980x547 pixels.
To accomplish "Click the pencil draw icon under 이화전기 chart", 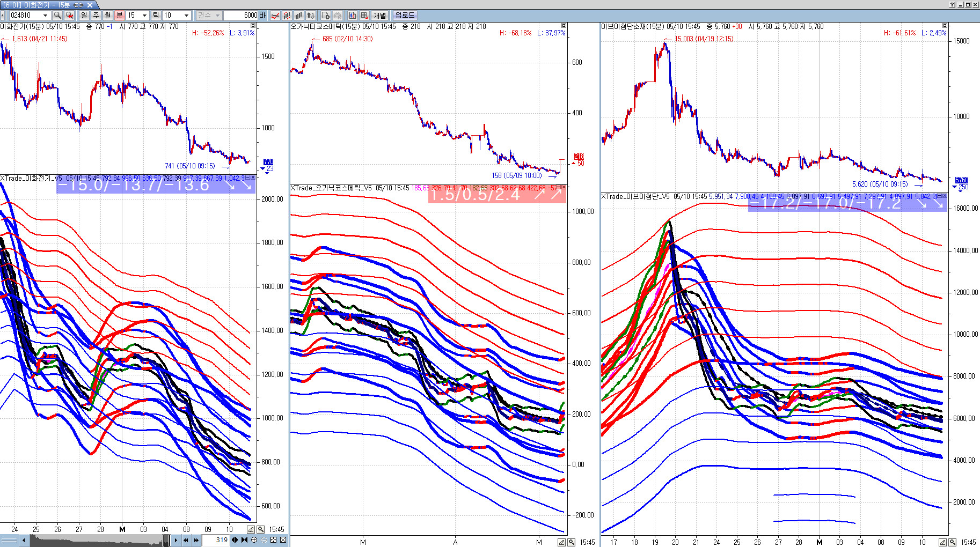I will [251, 529].
